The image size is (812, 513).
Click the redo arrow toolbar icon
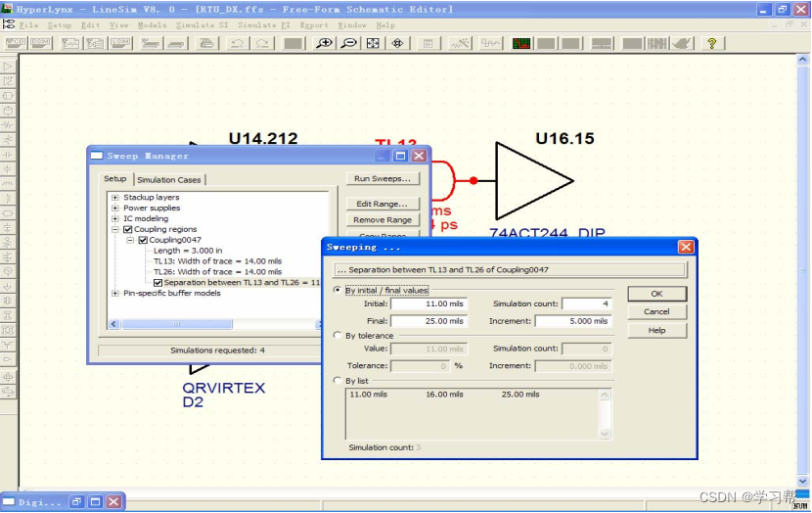(x=262, y=43)
